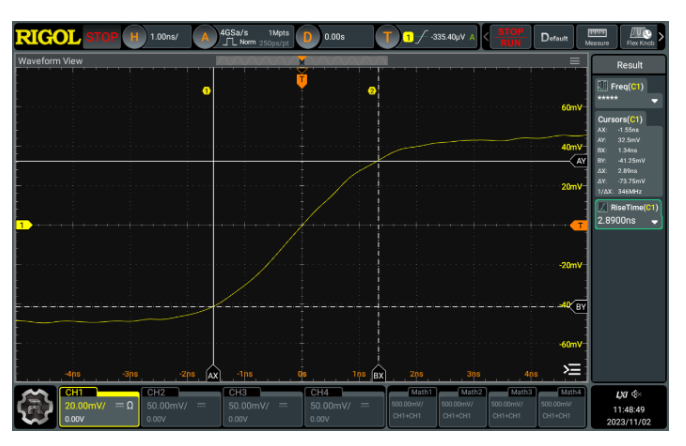Click the 1Mpts memory depth readout
Image resolution: width=686 pixels, height=446 pixels.
(279, 33)
